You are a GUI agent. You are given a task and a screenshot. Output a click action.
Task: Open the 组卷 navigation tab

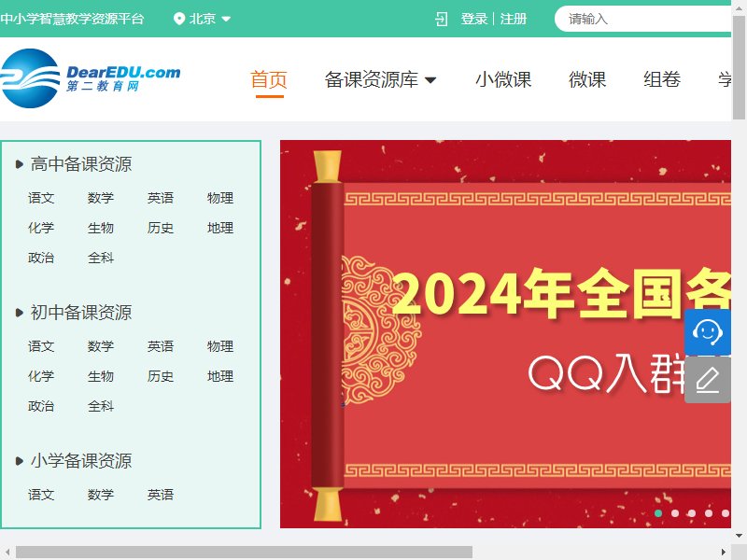point(662,79)
